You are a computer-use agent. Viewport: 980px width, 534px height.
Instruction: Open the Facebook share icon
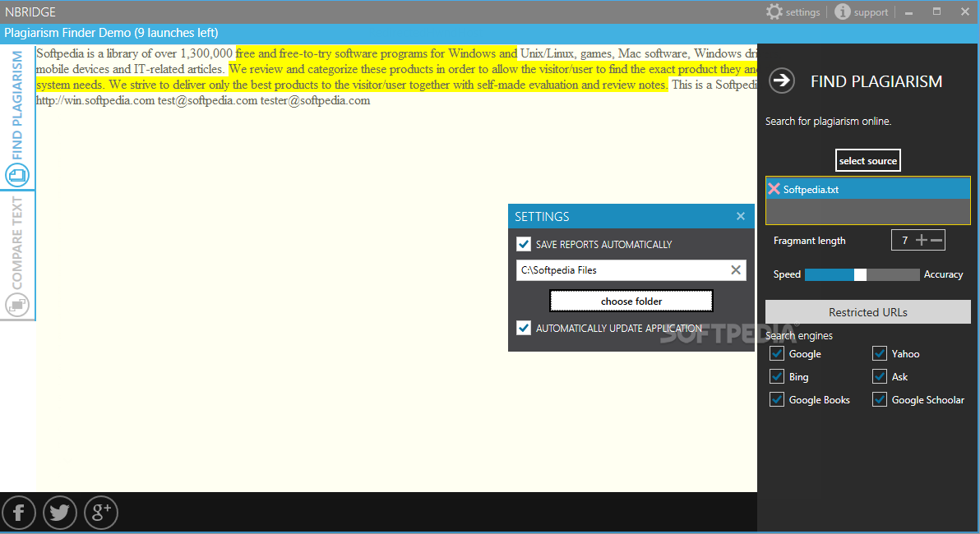[19, 513]
